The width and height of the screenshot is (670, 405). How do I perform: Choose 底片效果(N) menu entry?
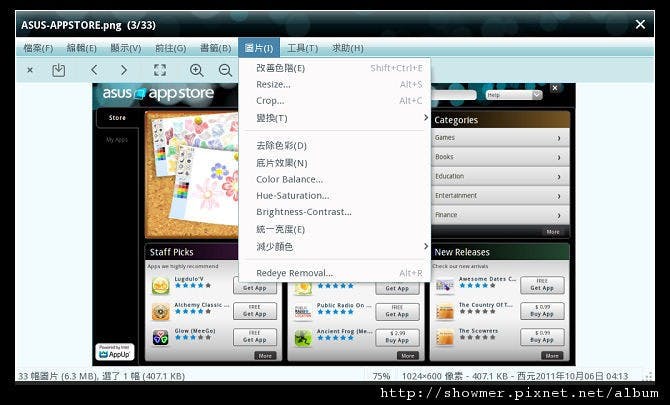[335, 163]
